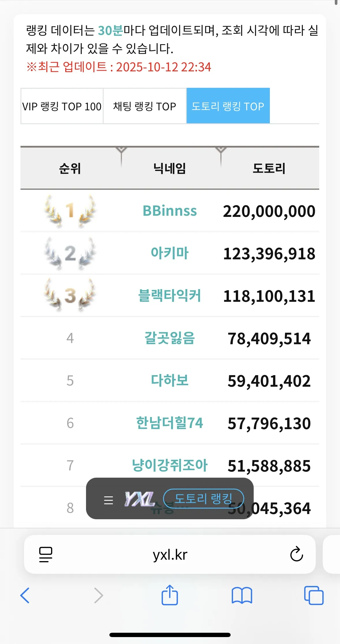The height and width of the screenshot is (644, 340).
Task: Tap the first place laurel badge
Action: 70,211
